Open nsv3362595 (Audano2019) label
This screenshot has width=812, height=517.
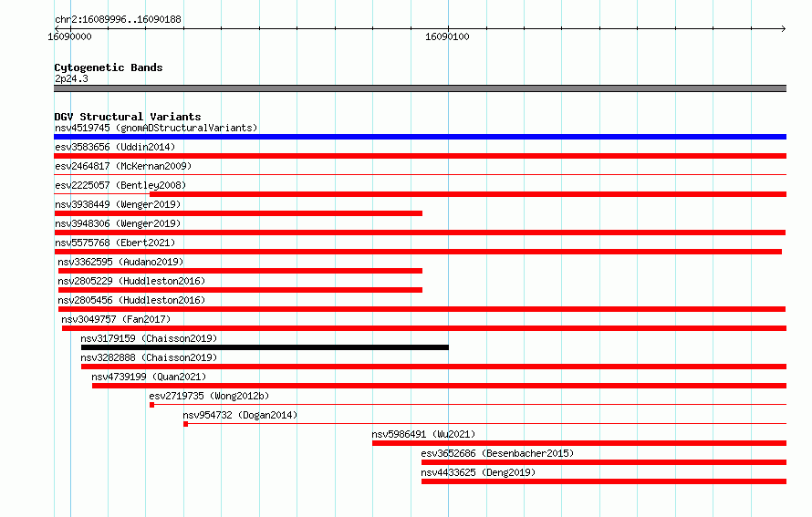point(120,262)
